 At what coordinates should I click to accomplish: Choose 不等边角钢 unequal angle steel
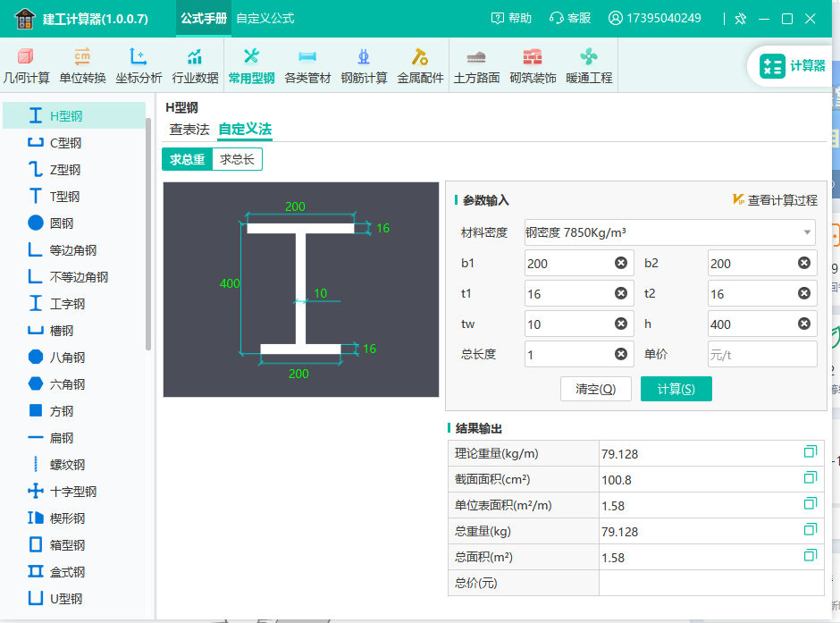[74, 276]
